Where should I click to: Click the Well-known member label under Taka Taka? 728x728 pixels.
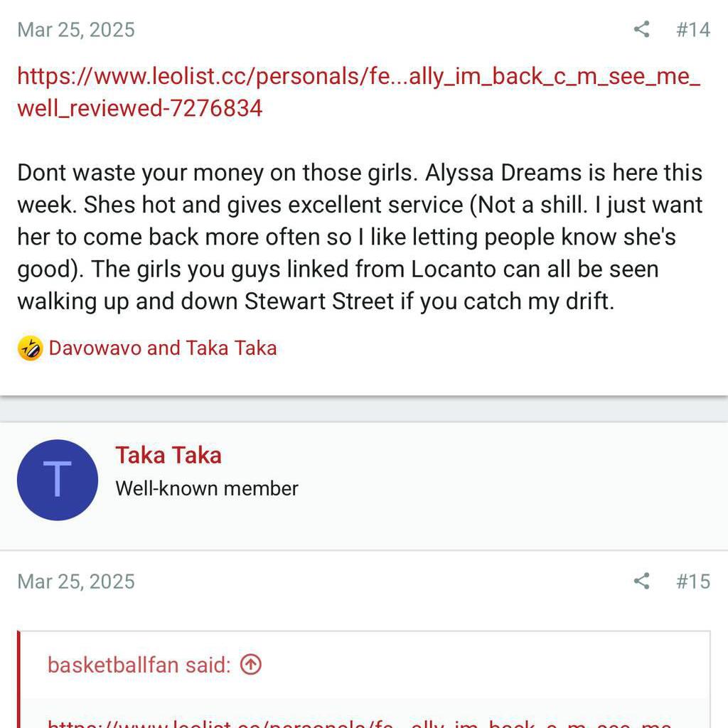click(x=206, y=488)
